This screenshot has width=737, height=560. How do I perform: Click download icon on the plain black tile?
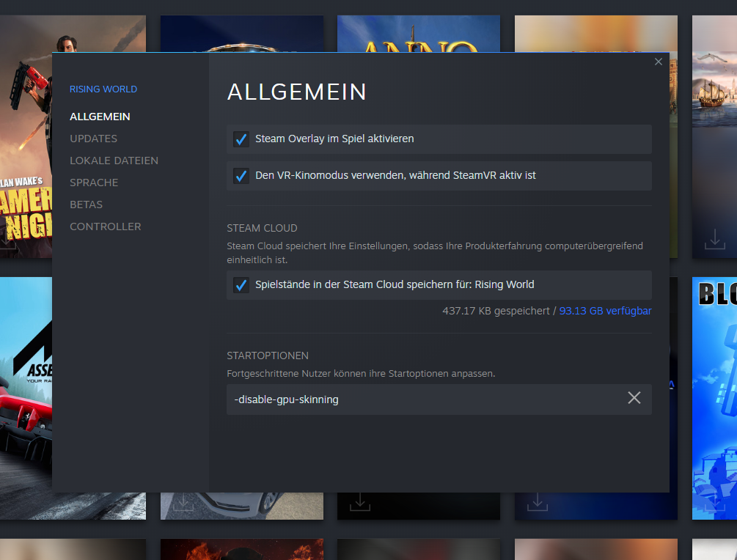(359, 502)
